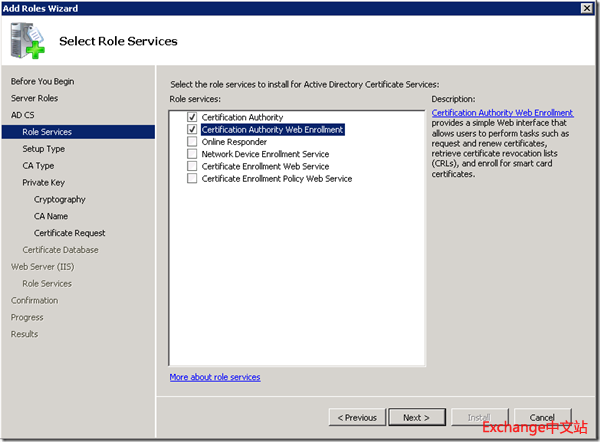The height and width of the screenshot is (442, 600).
Task: Open Certification Authority Web Enrollment description link
Action: [502, 113]
